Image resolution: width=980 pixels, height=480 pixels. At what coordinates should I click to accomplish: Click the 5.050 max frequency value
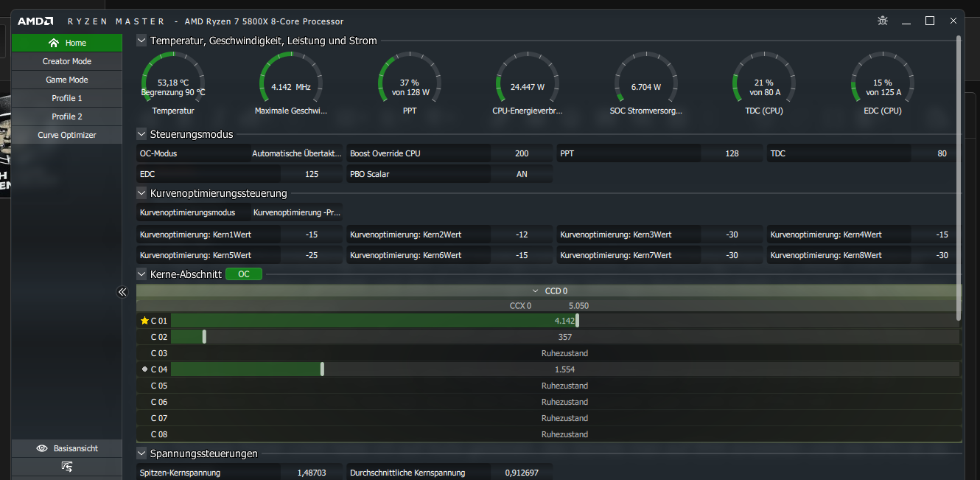[578, 305]
